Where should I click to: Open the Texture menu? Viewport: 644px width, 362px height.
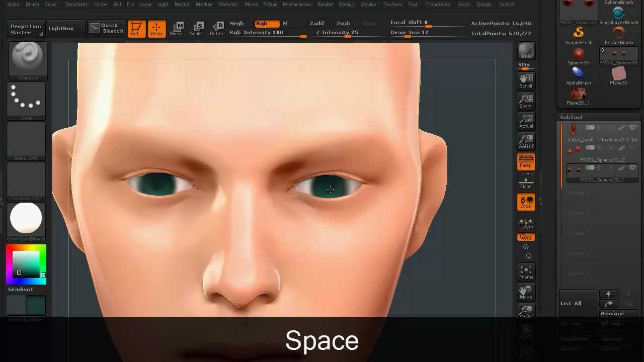392,5
